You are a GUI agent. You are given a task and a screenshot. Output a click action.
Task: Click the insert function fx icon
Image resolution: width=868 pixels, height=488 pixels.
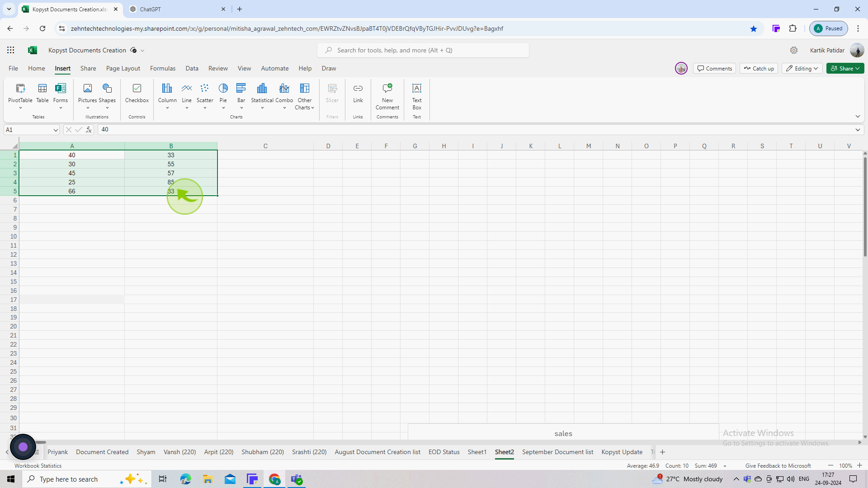[x=89, y=130]
